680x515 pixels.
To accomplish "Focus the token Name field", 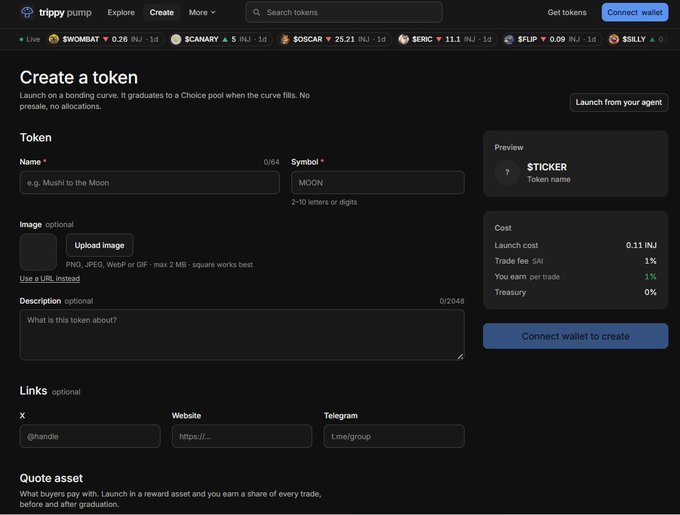I will point(150,183).
